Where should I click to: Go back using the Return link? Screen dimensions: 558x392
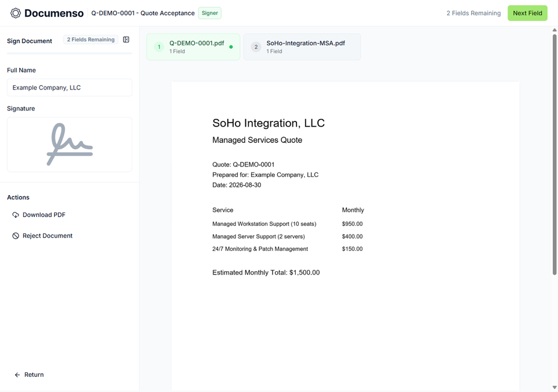(29, 375)
